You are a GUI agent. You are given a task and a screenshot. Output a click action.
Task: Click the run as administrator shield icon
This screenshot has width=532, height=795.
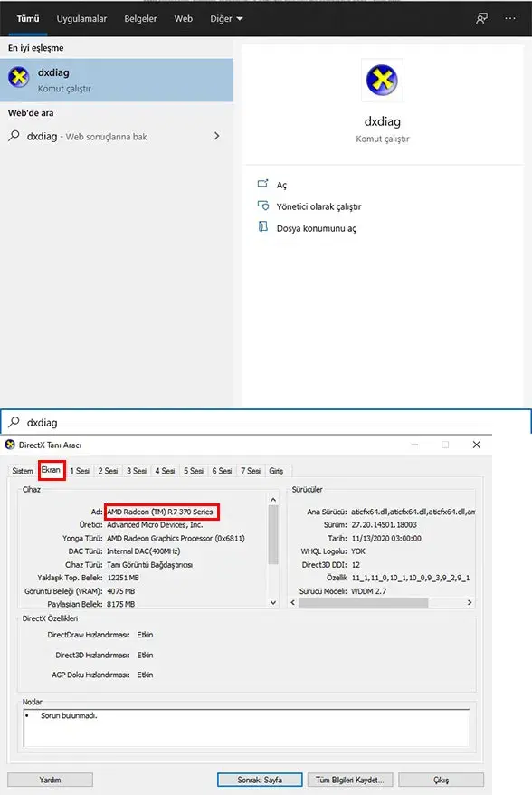(x=263, y=206)
